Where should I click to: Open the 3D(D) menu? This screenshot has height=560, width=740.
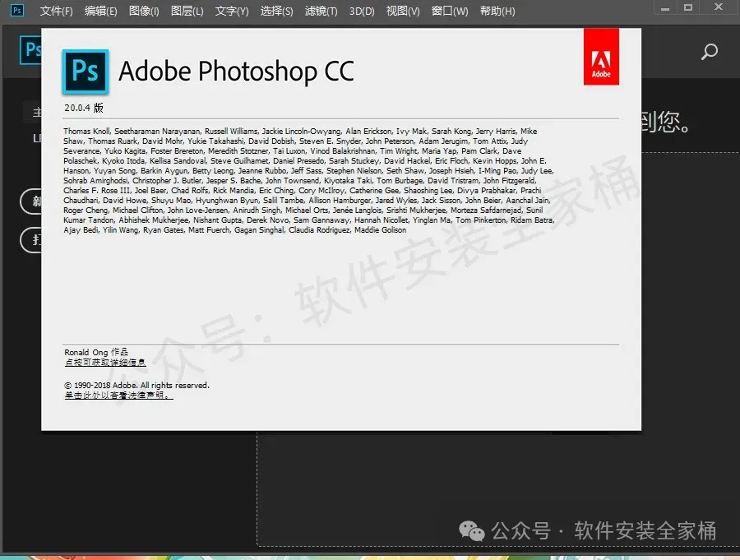tap(362, 11)
